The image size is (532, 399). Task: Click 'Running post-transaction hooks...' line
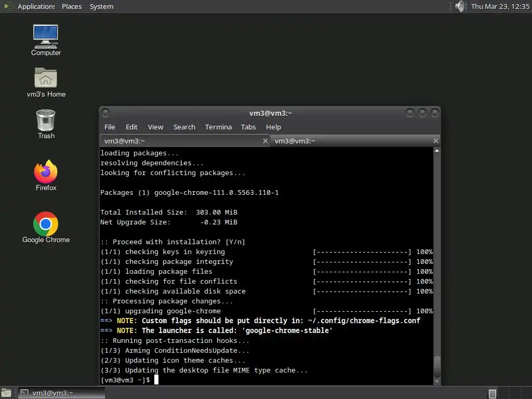tap(175, 341)
